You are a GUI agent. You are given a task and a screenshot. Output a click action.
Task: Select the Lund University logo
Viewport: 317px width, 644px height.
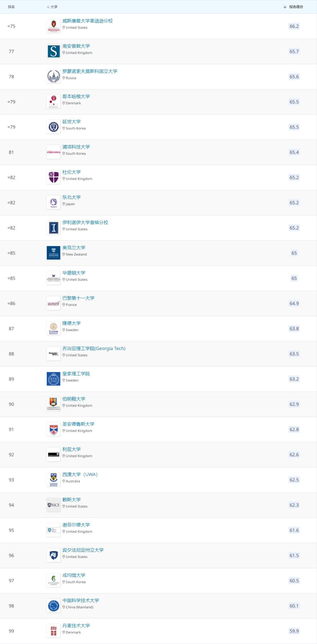[x=54, y=328]
